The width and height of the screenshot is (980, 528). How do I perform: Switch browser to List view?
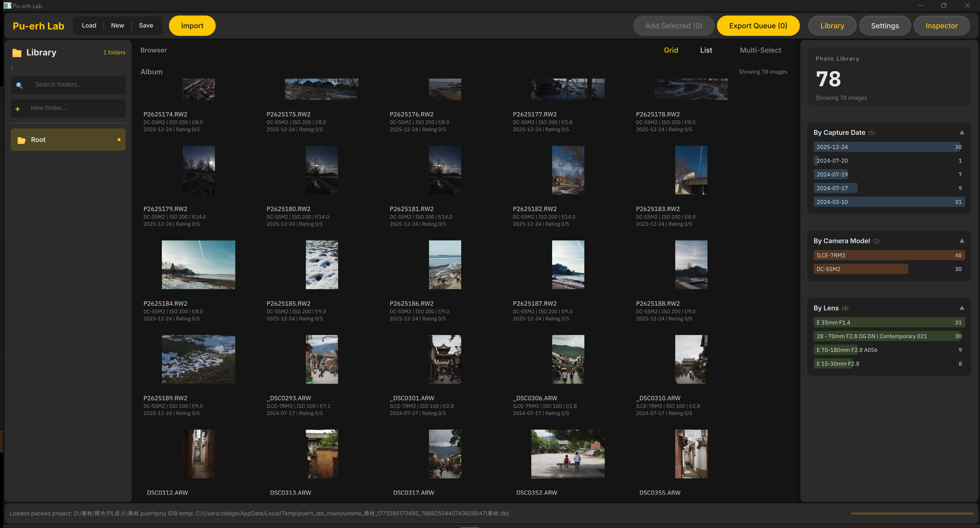pyautogui.click(x=706, y=50)
